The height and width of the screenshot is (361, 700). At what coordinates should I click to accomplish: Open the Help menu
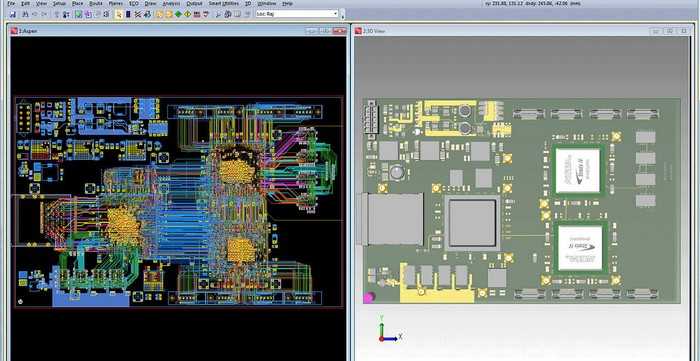[x=288, y=4]
